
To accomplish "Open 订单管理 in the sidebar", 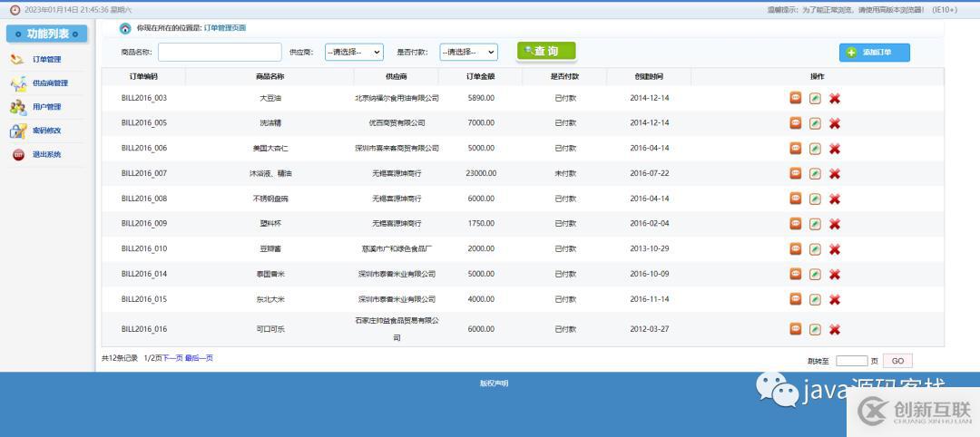I will 46,60.
